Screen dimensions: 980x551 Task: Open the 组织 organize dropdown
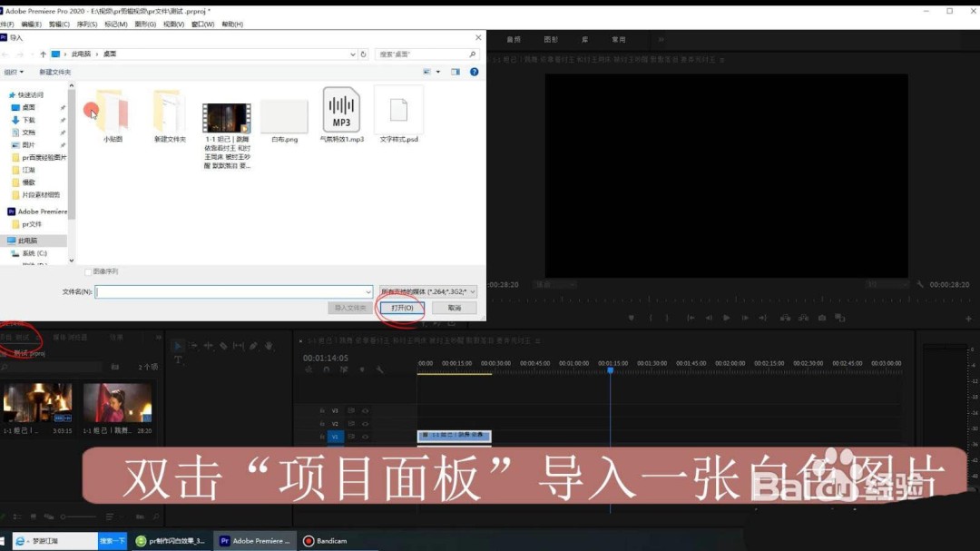(x=13, y=72)
